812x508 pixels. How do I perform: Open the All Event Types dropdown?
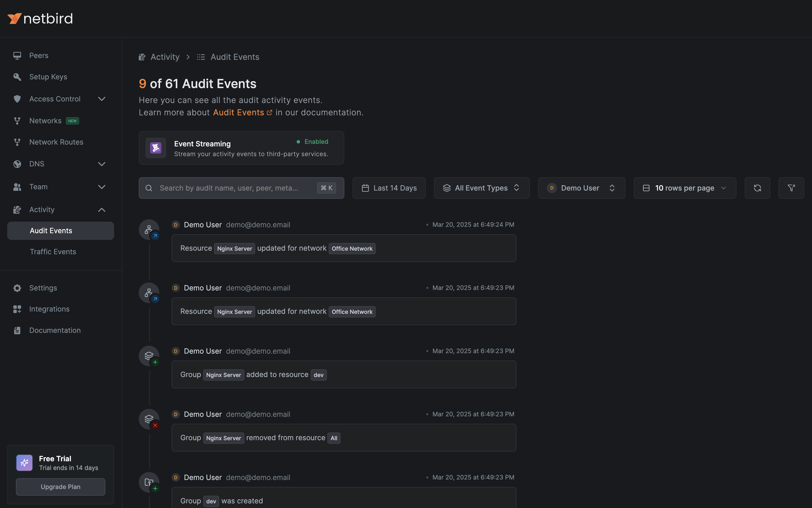(x=481, y=188)
